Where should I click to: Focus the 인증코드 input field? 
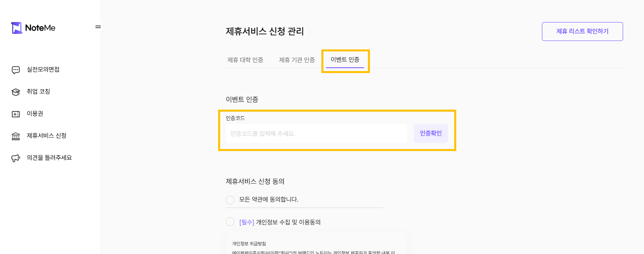coord(316,133)
